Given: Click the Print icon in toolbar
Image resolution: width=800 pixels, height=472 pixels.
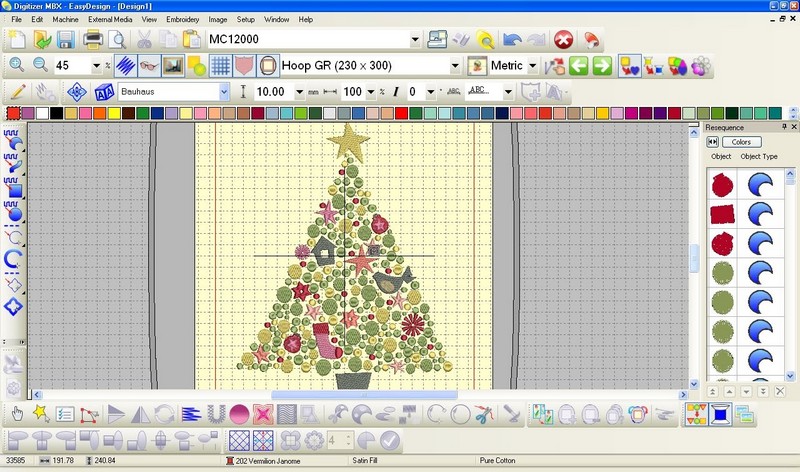Looking at the screenshot, I should 93,40.
